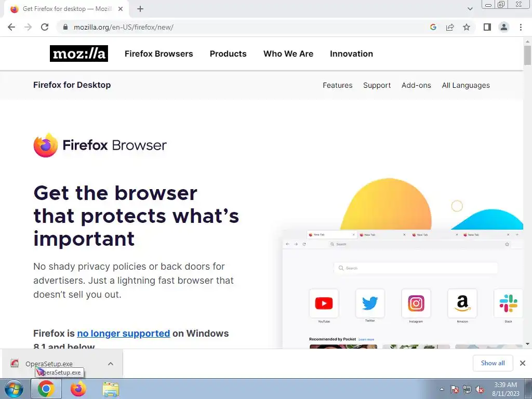Viewport: 532px width, 399px height.
Task: Go to the Features page
Action: tap(338, 85)
